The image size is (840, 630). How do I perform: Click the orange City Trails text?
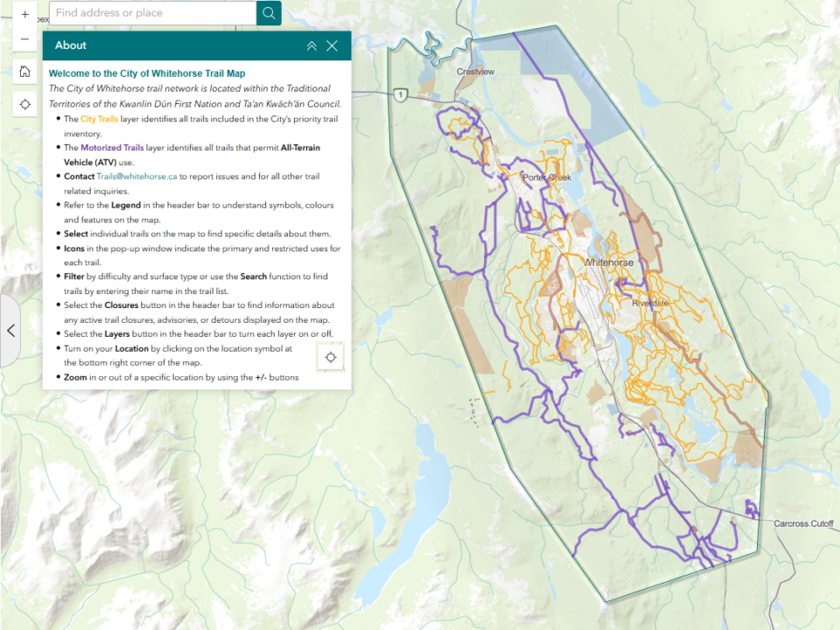tap(99, 118)
